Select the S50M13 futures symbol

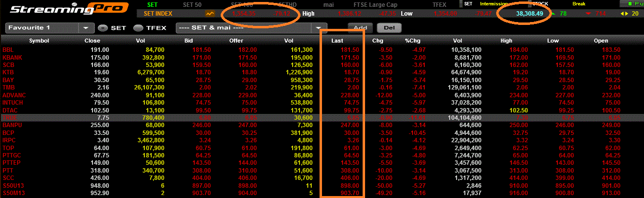[x=13, y=193]
